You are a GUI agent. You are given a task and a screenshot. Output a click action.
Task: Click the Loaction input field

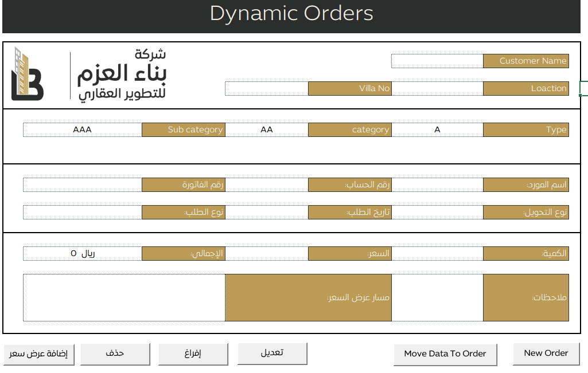point(437,89)
